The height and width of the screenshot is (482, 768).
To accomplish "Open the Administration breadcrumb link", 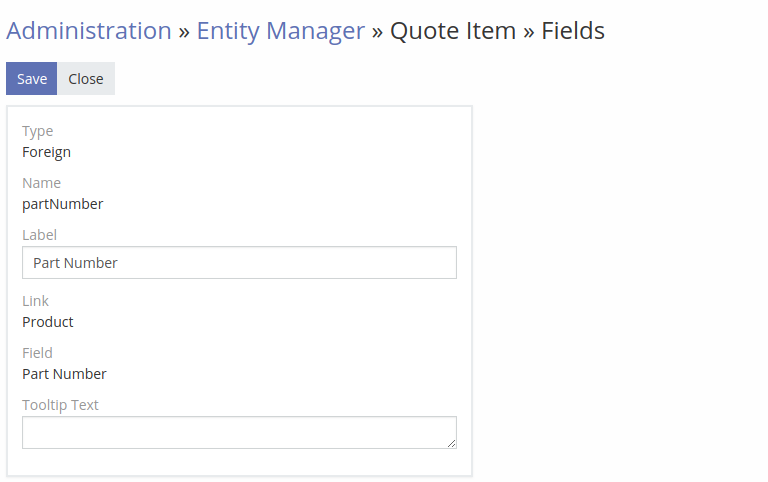I will (x=89, y=31).
